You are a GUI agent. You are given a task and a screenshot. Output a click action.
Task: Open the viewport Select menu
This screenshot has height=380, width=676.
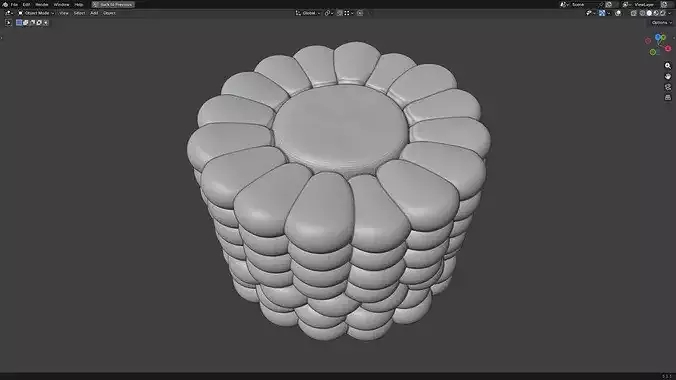click(x=79, y=13)
